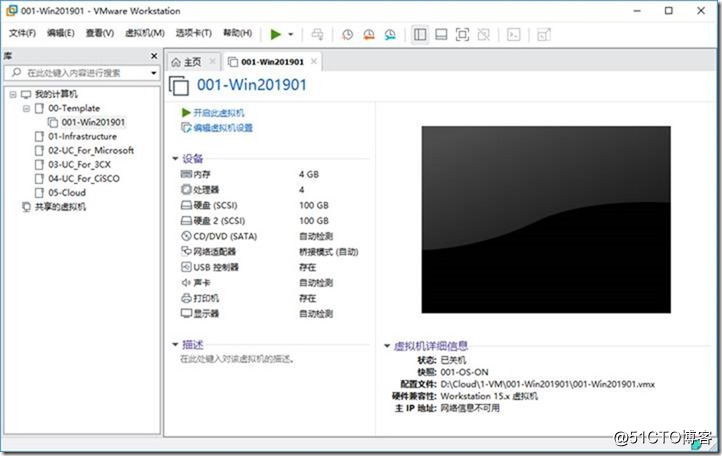722x456 pixels.
Task: Open the 帮助(H) menu
Action: (238, 33)
